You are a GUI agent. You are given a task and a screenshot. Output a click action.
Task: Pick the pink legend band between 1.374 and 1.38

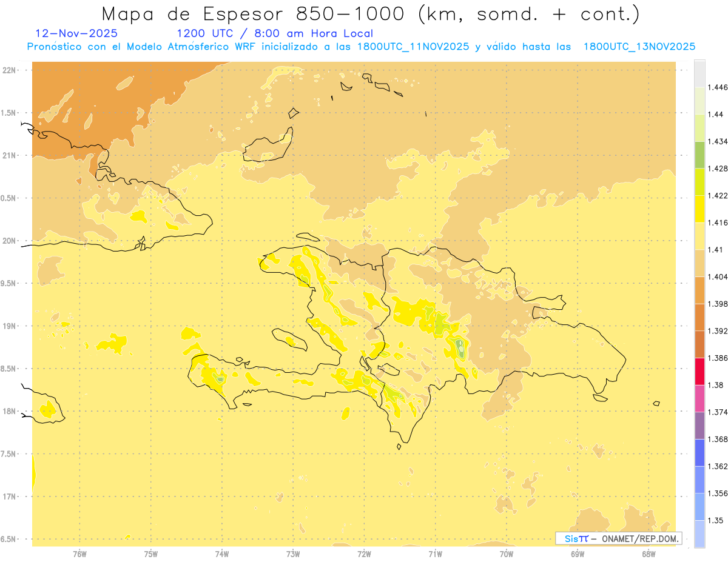tap(699, 398)
